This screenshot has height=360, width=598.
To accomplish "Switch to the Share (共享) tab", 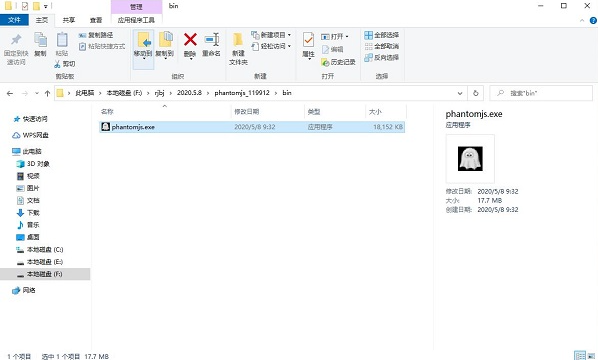I will click(x=69, y=20).
